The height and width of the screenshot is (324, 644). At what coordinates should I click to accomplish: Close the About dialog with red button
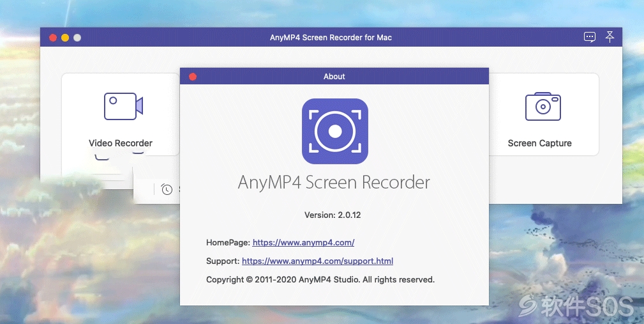193,77
